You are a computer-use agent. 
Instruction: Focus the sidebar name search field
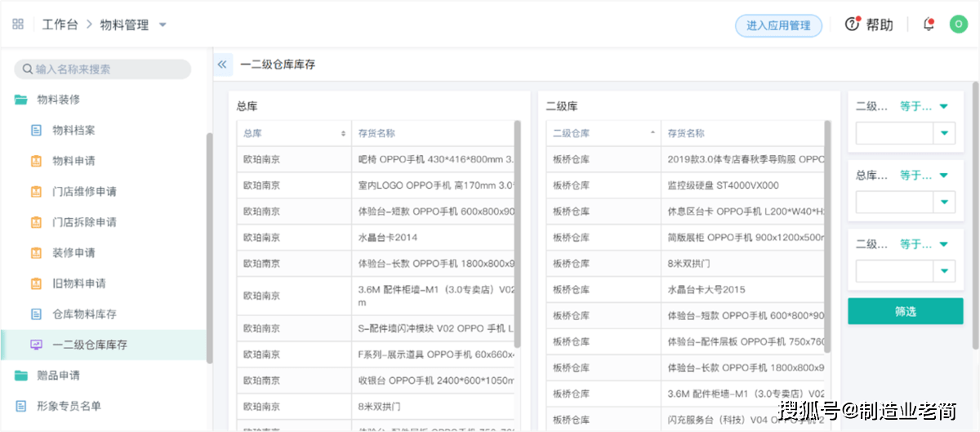[103, 69]
